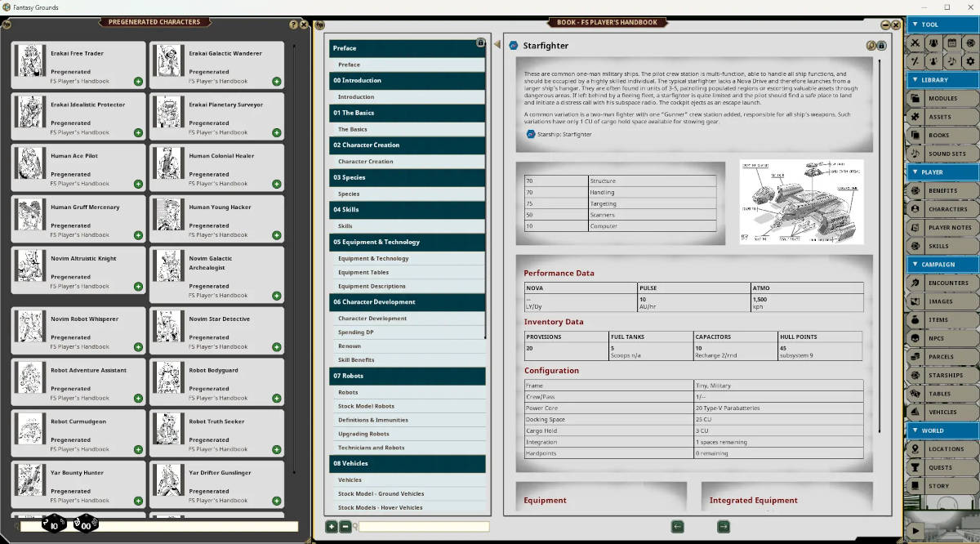Open the music note tool icon
This screenshot has height=544, width=980.
(952, 61)
